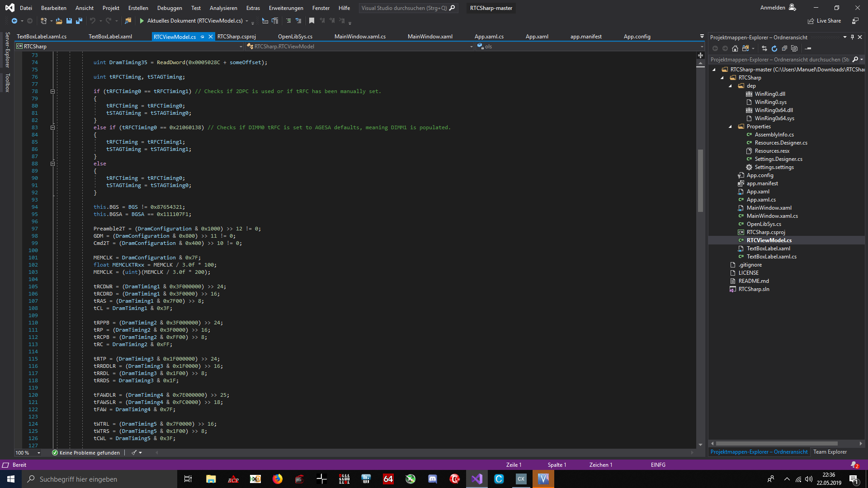Viewport: 868px width, 488px height.
Task: Pin the RTCViewModel.cs tab
Action: (203, 37)
